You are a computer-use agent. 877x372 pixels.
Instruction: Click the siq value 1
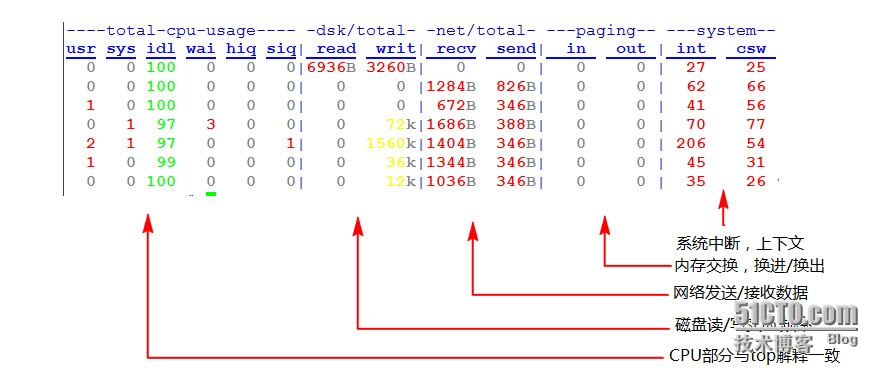tap(290, 143)
